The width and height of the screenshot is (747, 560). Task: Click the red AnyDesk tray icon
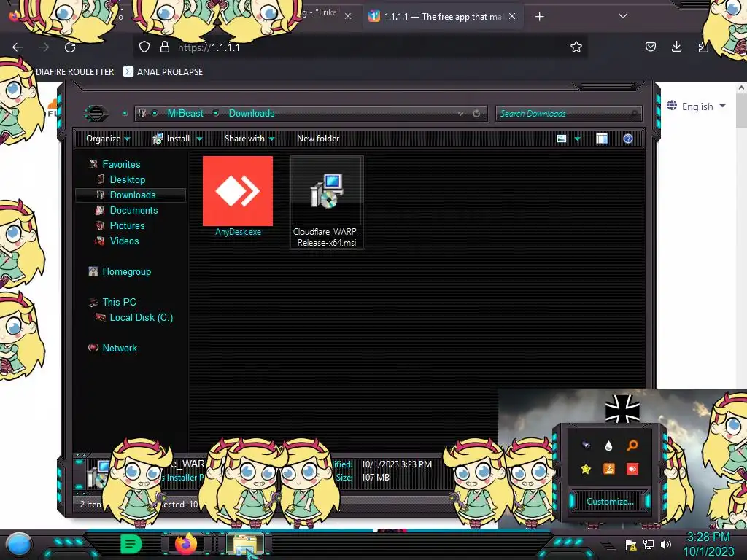pyautogui.click(x=632, y=469)
